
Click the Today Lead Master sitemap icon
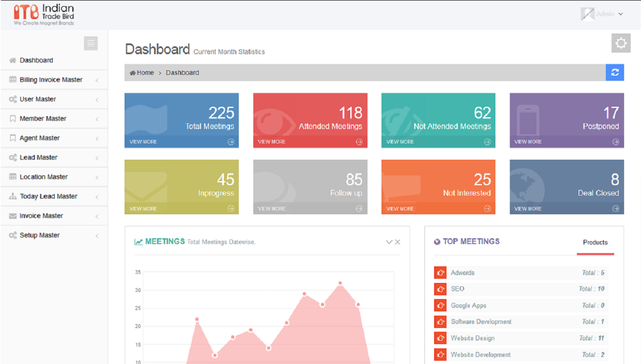13,196
